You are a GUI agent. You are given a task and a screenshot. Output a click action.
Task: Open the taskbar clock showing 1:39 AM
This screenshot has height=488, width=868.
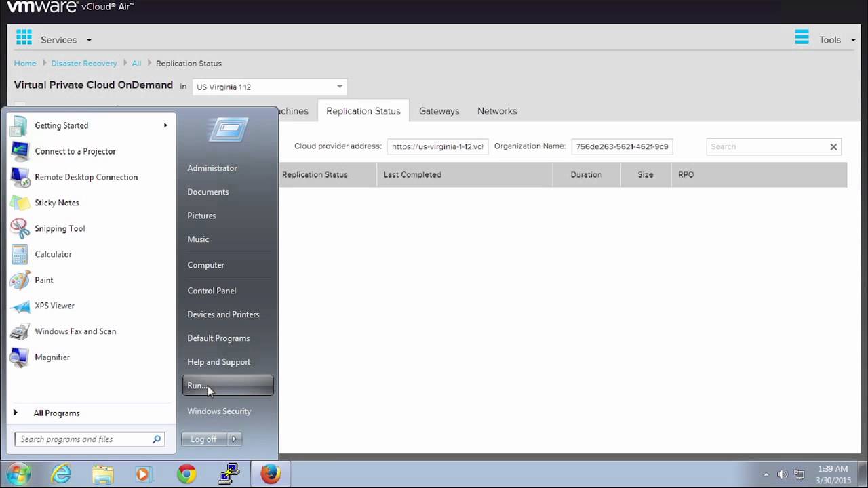point(834,474)
